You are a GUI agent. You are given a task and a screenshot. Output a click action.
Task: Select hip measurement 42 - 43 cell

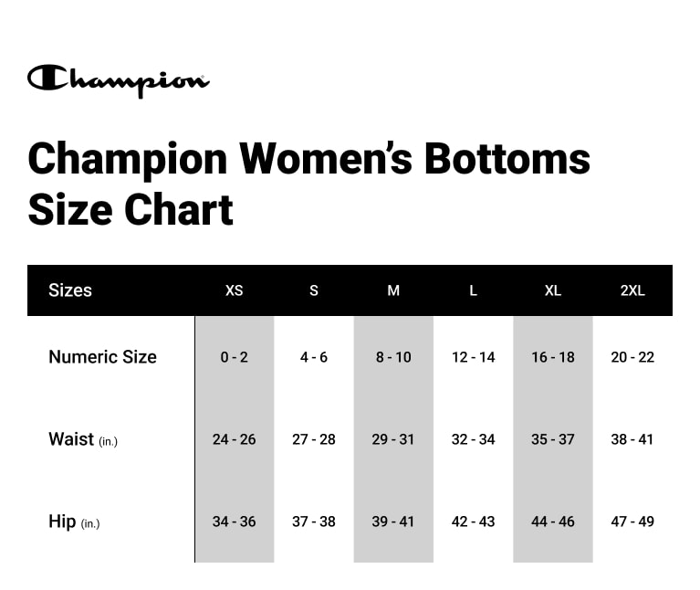click(473, 522)
